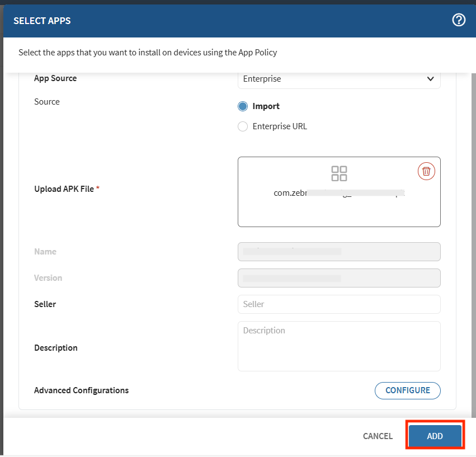Click the disabled Version field
The width and height of the screenshot is (476, 457).
click(338, 278)
